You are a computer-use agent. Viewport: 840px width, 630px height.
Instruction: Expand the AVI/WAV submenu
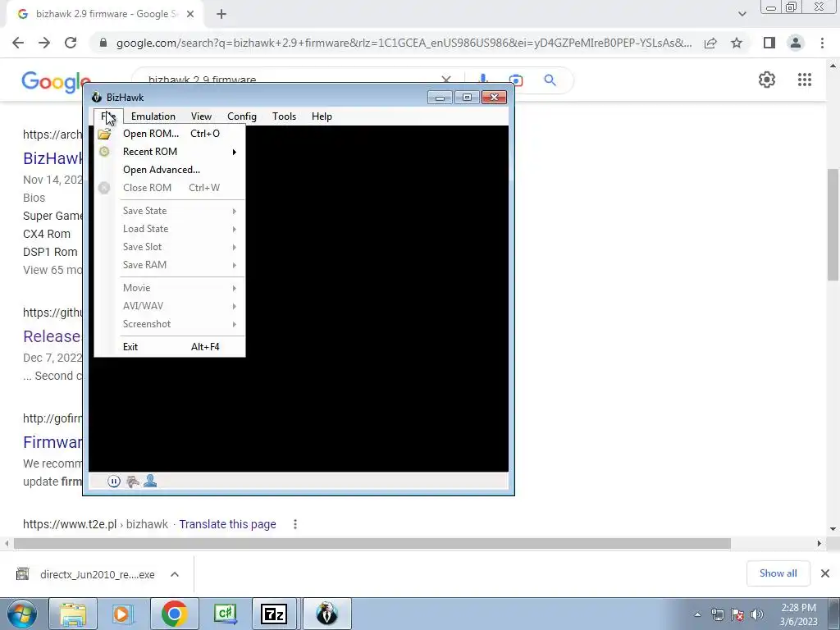[170, 306]
